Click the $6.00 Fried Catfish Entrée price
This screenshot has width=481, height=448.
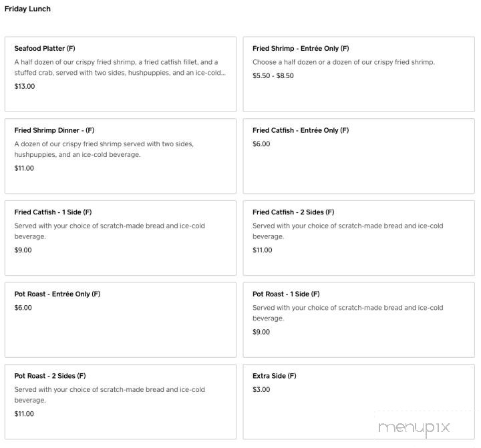[261, 144]
